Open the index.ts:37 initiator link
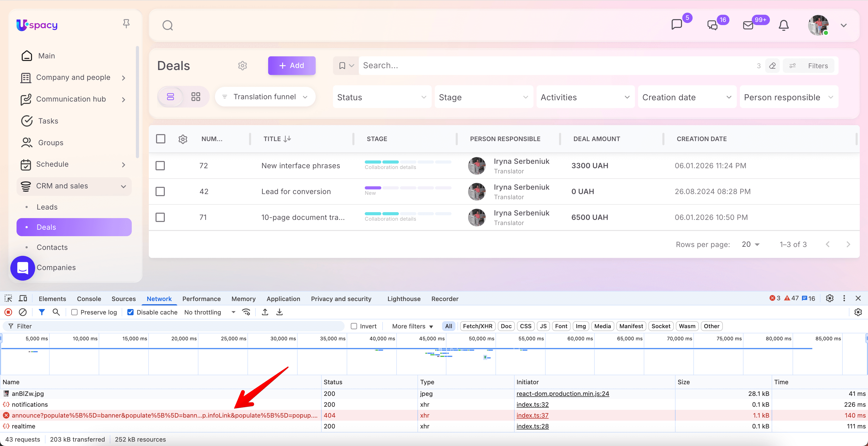Screen dimensions: 868x446 [532, 415]
